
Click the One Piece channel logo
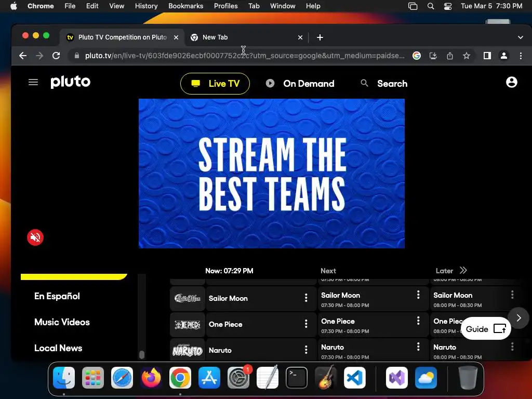coord(187,324)
